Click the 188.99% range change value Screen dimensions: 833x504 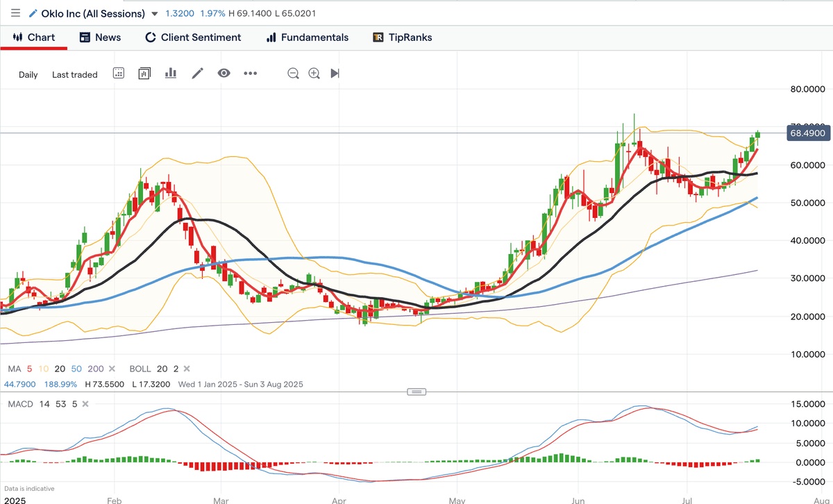(61, 384)
